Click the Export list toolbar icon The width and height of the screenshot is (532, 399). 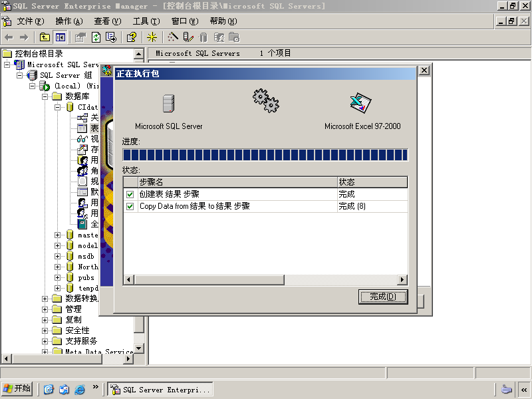click(111, 37)
